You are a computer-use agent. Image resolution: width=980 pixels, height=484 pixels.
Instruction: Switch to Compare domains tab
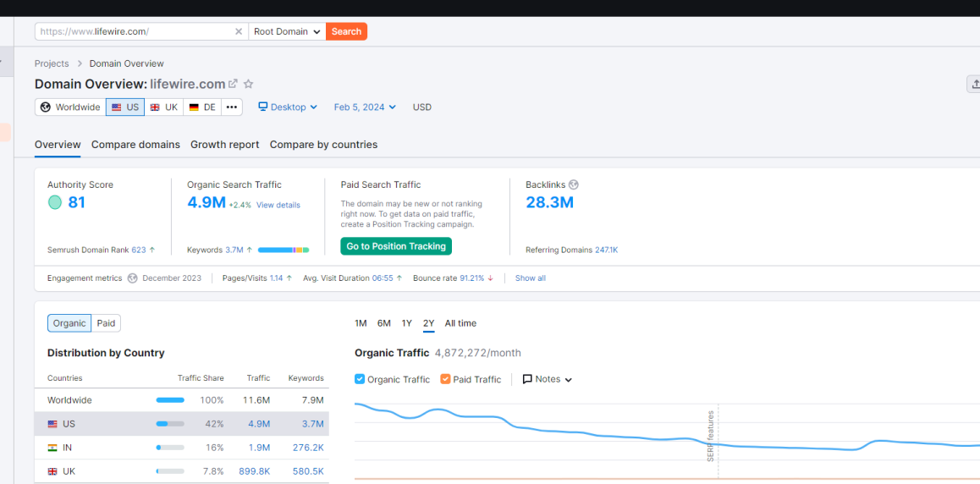(x=135, y=144)
